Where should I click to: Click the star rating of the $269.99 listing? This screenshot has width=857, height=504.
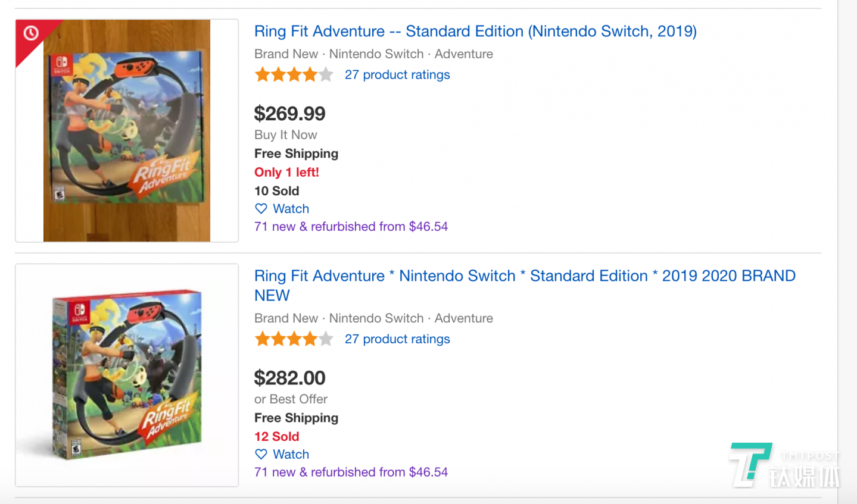[x=294, y=75]
